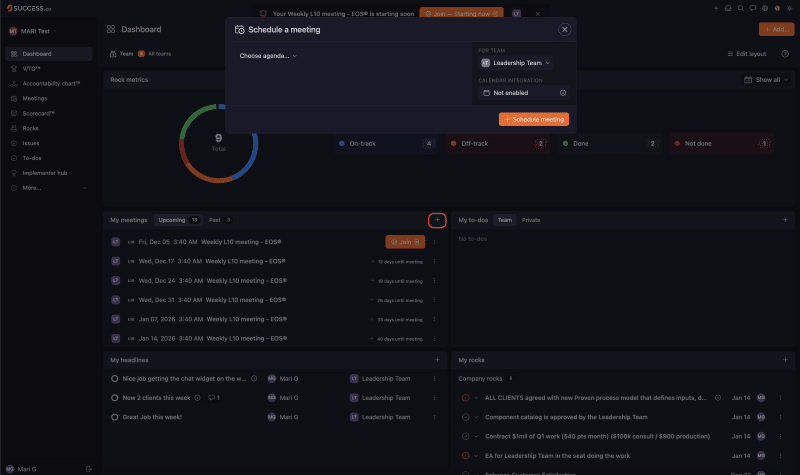Image resolution: width=800 pixels, height=475 pixels.
Task: Expand the 'EA for Leadership Team' rock row
Action: (x=476, y=456)
